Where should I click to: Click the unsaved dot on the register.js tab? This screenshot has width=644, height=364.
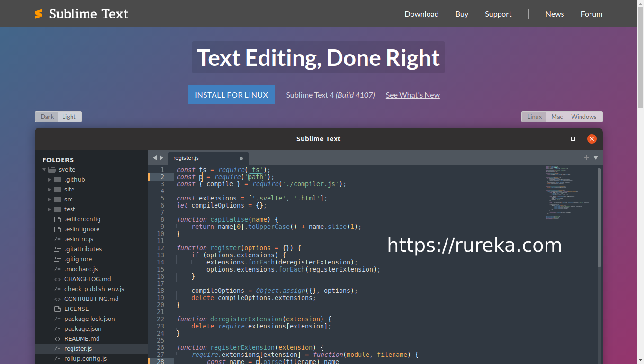(241, 158)
